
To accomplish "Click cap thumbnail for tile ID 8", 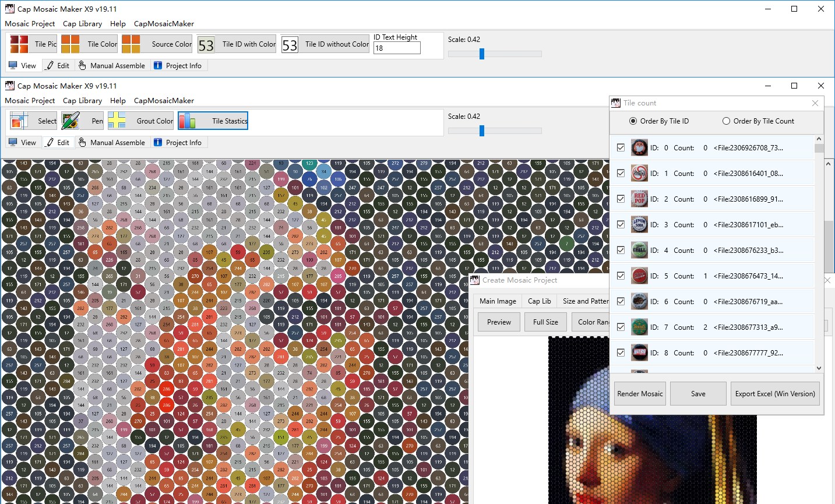I will click(639, 353).
